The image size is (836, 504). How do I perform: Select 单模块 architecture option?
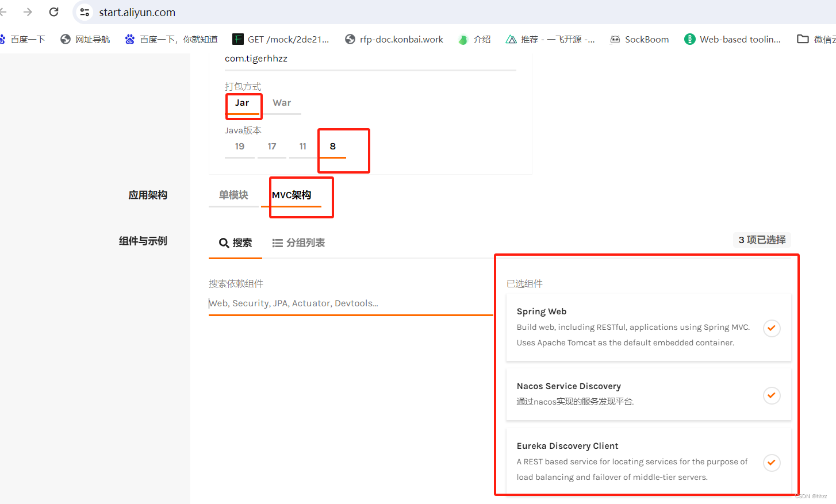[x=233, y=195]
